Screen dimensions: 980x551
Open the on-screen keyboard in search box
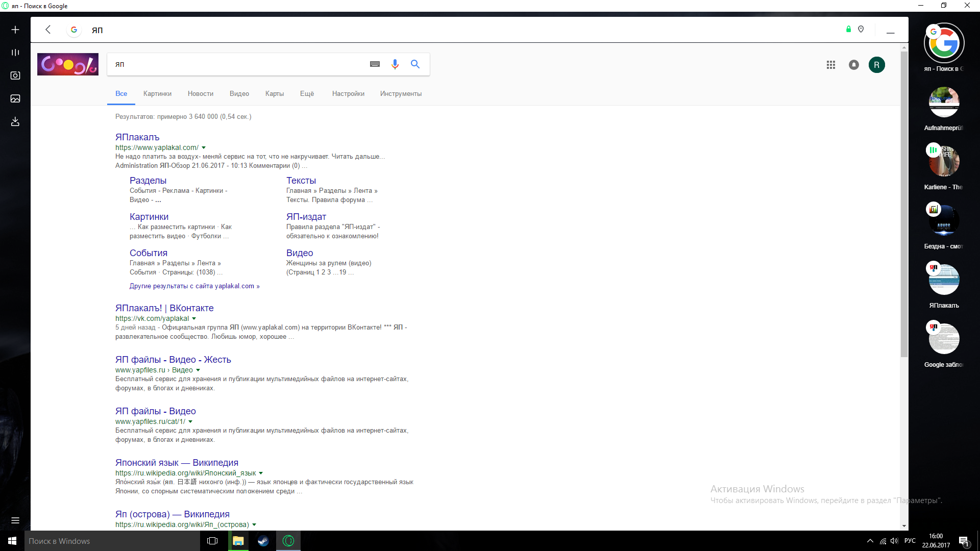[x=375, y=64]
